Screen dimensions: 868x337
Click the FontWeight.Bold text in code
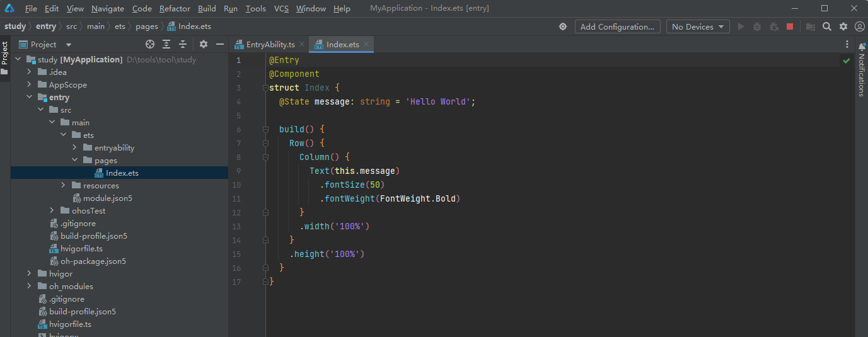point(418,198)
